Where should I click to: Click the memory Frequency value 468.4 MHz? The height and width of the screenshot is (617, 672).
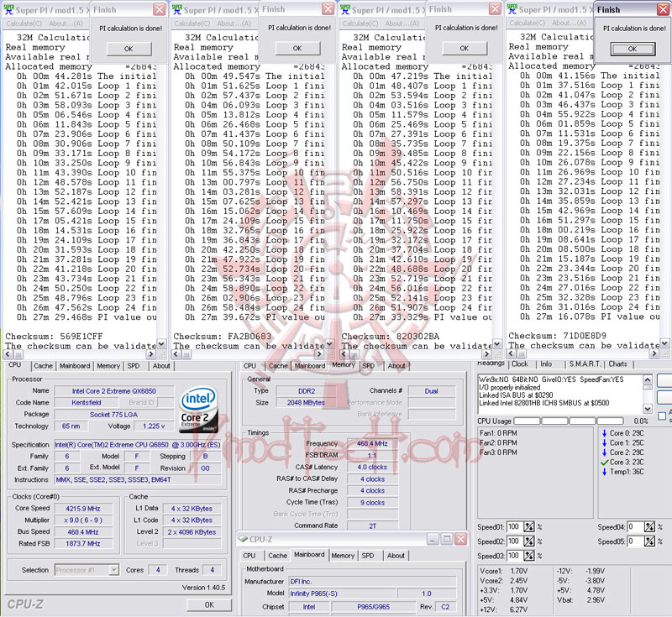pyautogui.click(x=372, y=443)
